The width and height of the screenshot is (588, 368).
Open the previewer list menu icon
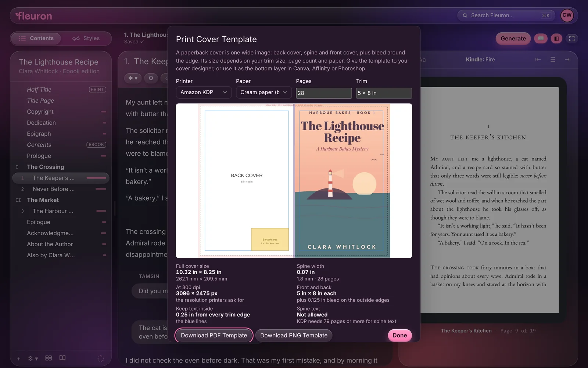pos(553,60)
